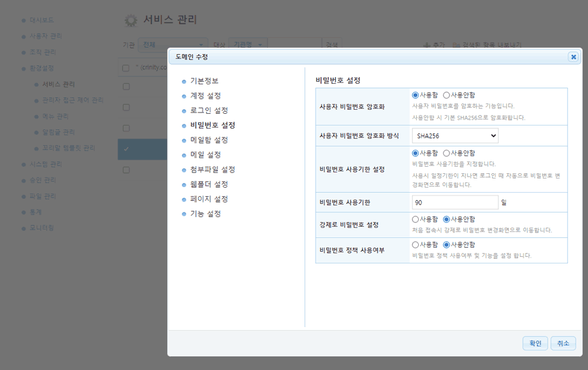The height and width of the screenshot is (370, 588).
Task: Select 사용함 for 강제로 비밀번호 설정
Action: tap(415, 219)
